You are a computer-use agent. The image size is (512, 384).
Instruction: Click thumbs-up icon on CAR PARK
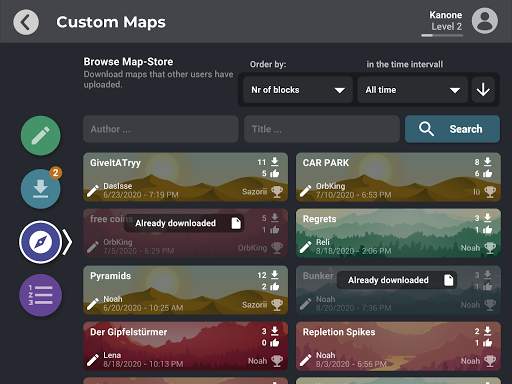click(x=487, y=173)
